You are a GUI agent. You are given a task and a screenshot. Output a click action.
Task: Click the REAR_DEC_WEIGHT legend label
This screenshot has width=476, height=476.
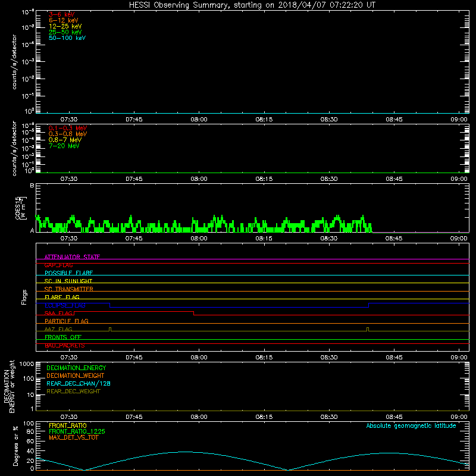pos(73,392)
